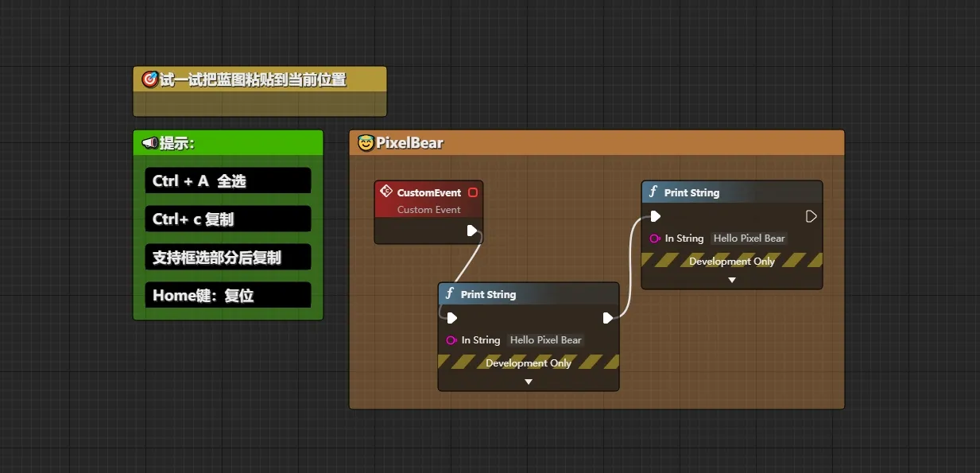Click exec input pin of Print String wired to CustomEvent

point(451,318)
